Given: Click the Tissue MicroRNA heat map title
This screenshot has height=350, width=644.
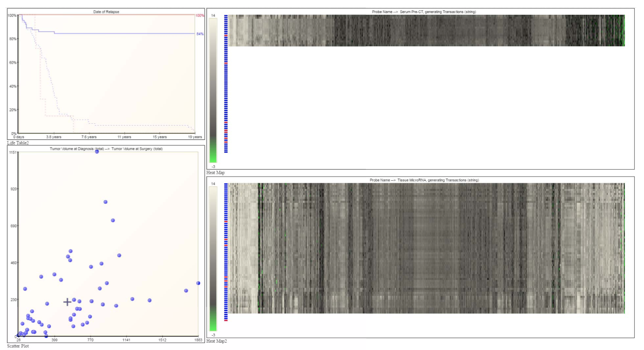Looking at the screenshot, I should tap(424, 180).
